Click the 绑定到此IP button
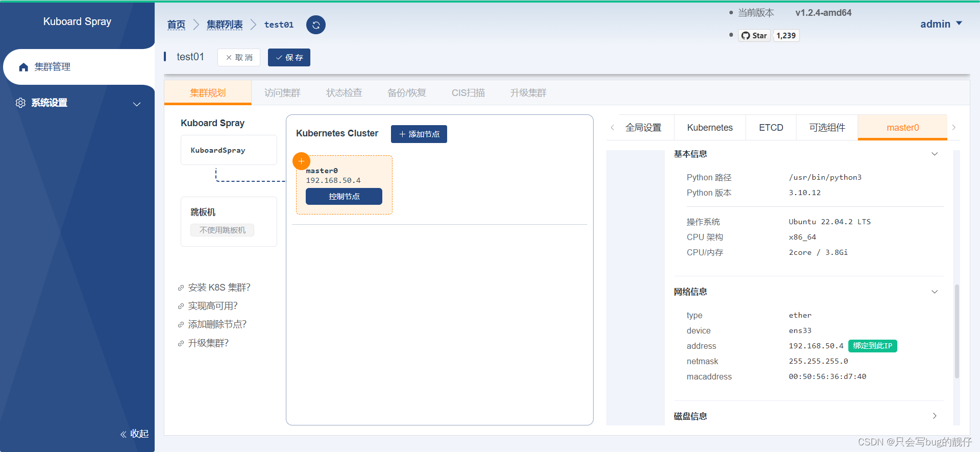Image resolution: width=980 pixels, height=452 pixels. click(x=873, y=346)
